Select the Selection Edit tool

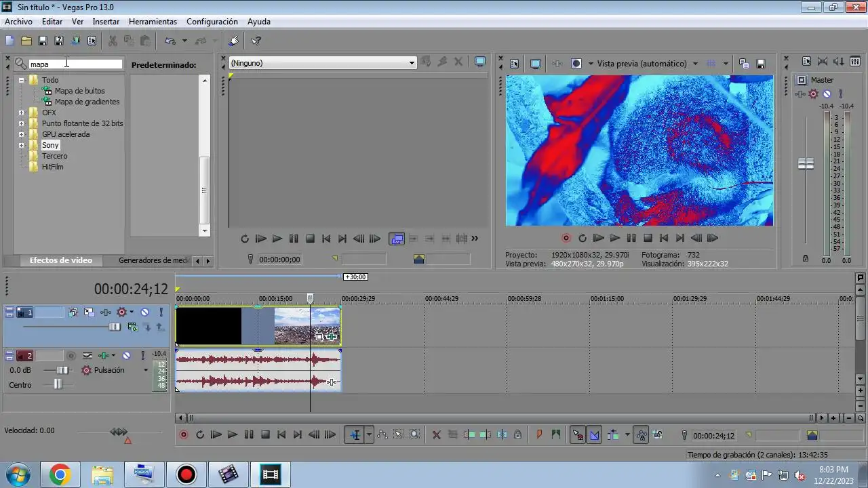click(399, 435)
